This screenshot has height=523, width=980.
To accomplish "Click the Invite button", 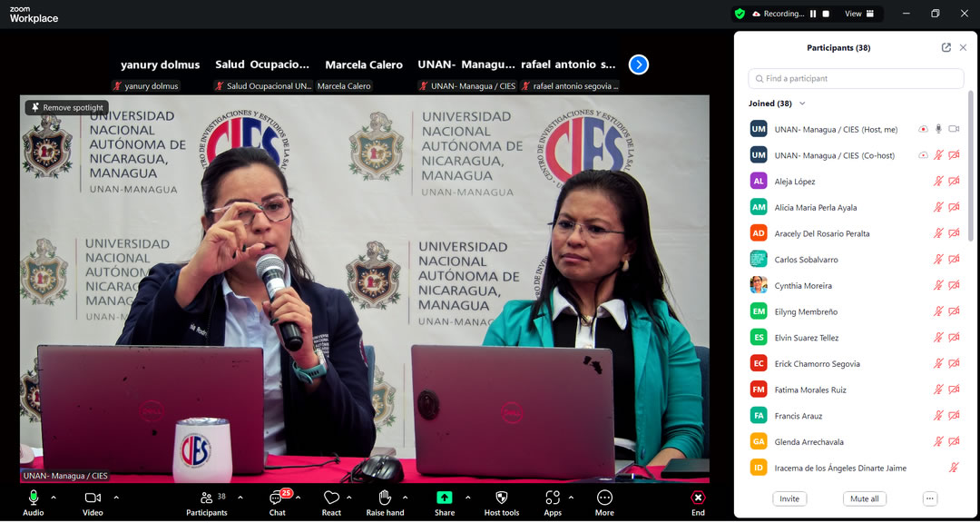I will click(x=789, y=498).
